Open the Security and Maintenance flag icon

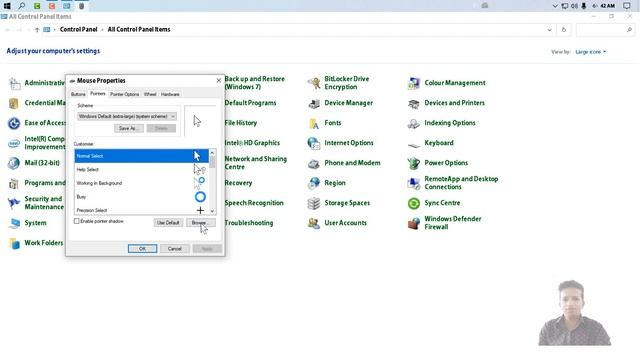[14, 203]
